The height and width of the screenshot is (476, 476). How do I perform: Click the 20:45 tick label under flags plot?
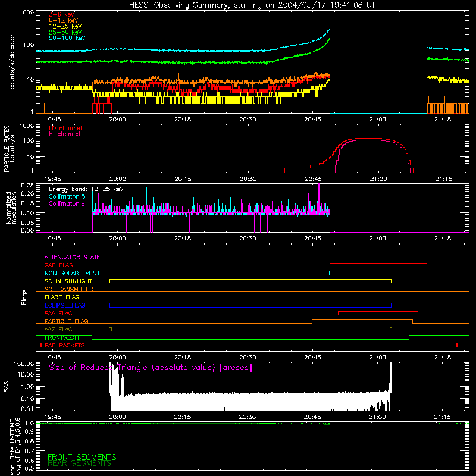tap(313, 358)
